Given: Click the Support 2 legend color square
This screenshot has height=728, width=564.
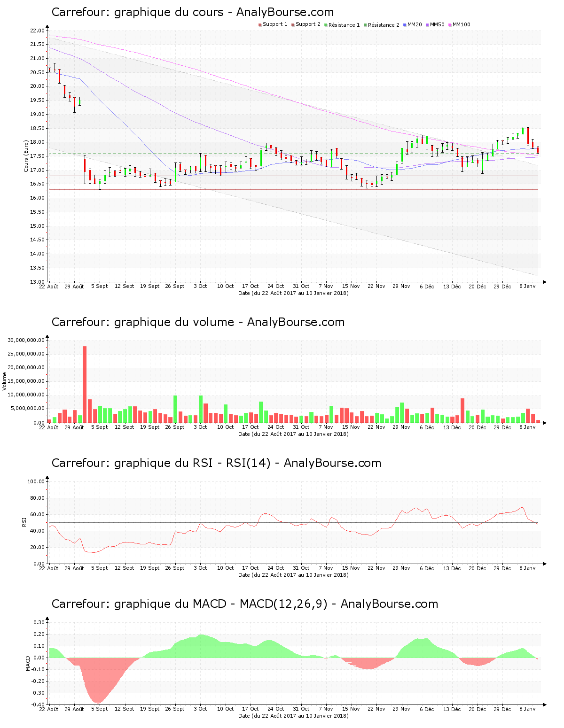Looking at the screenshot, I should point(293,25).
